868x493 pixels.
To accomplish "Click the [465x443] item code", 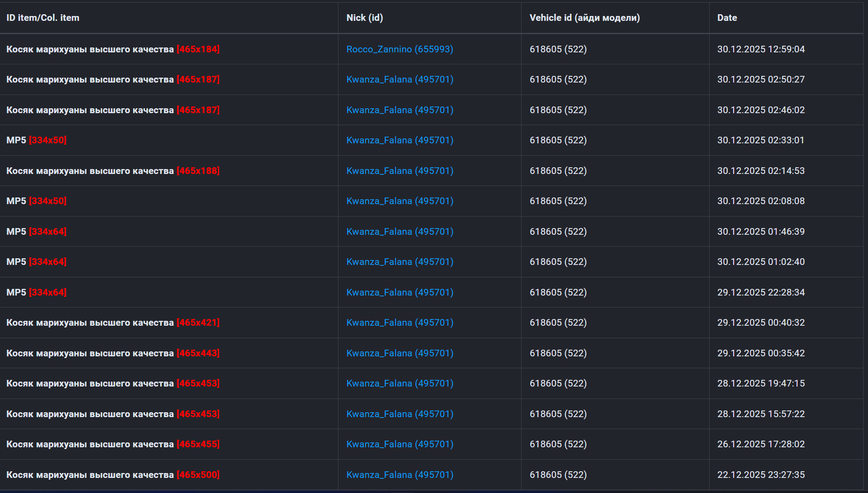I will [198, 353].
